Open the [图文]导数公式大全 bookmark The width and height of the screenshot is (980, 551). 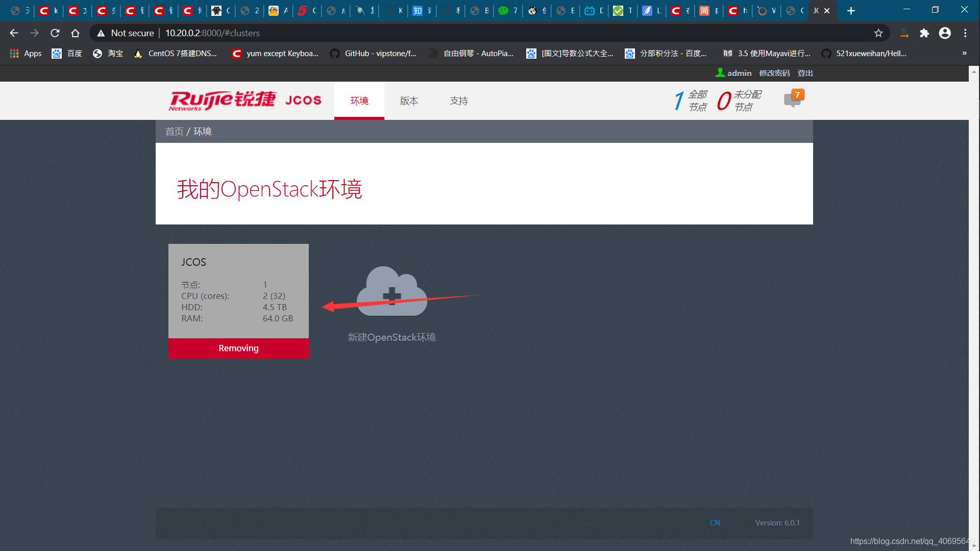[x=570, y=54]
